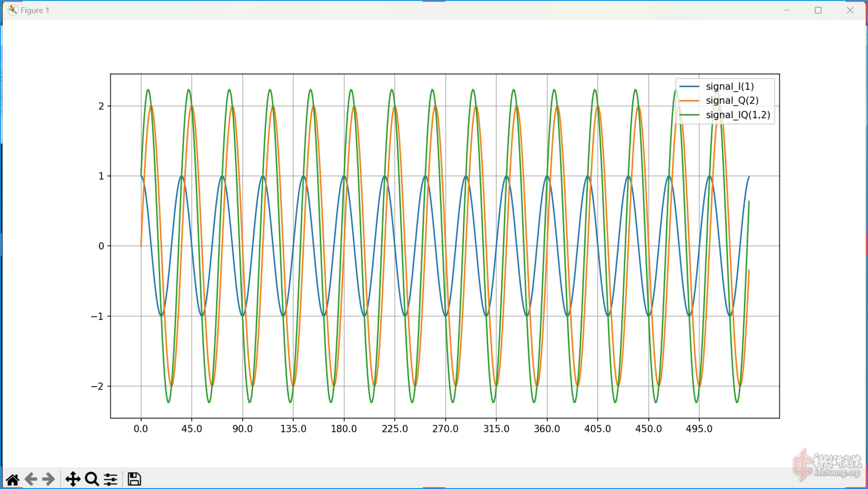Click the kechuang.org watermark logo

click(x=827, y=465)
